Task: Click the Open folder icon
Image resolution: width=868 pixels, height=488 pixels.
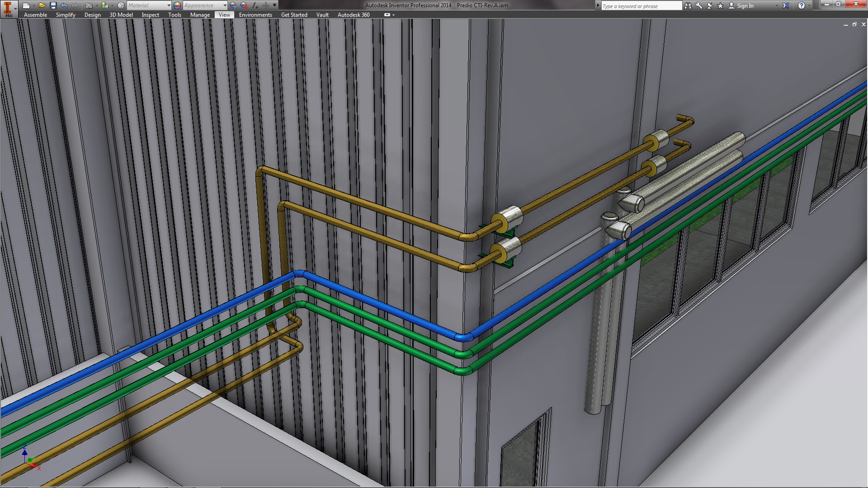Action: [42, 5]
